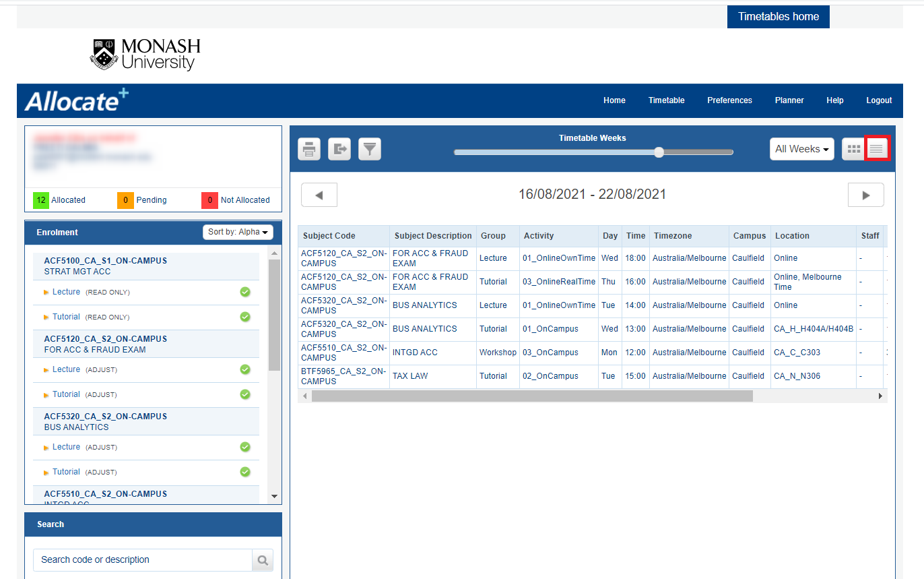This screenshot has width=924, height=579.
Task: Go to previous week arrow
Action: 319,195
